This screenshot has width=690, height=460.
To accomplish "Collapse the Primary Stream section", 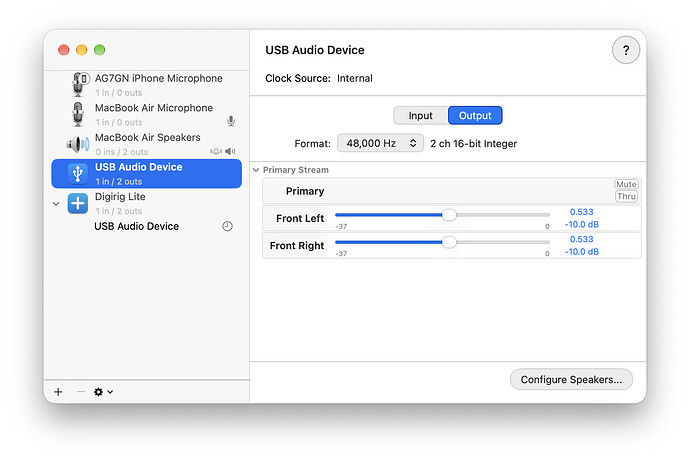I will click(x=256, y=170).
